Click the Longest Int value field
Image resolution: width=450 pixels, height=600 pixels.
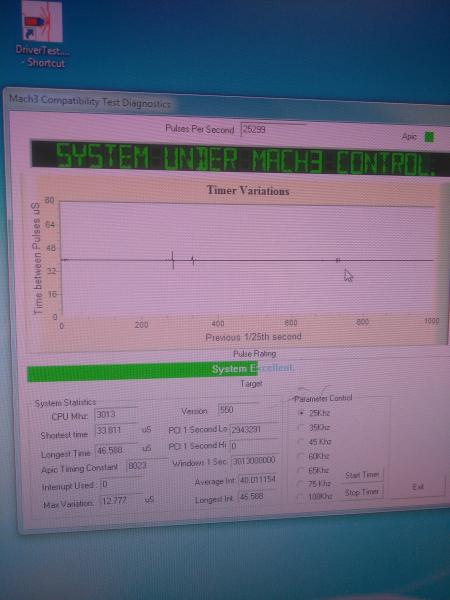tap(258, 497)
